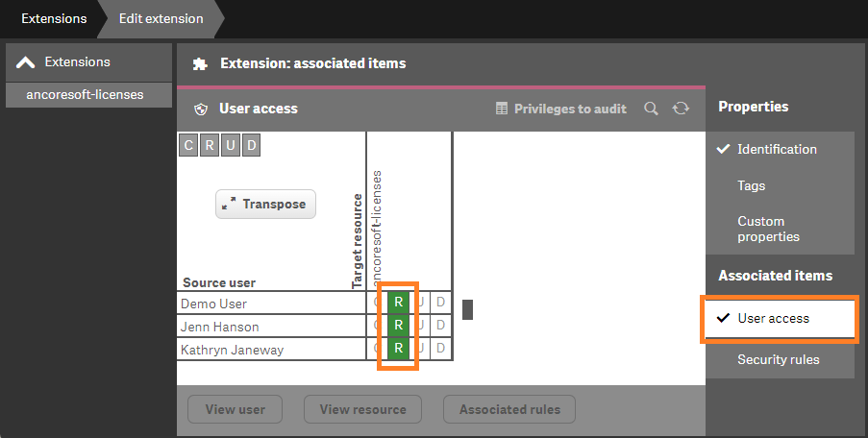Screen dimensions: 868x438
Task: Toggle the C filter in the CRUD legend
Action: 188,145
